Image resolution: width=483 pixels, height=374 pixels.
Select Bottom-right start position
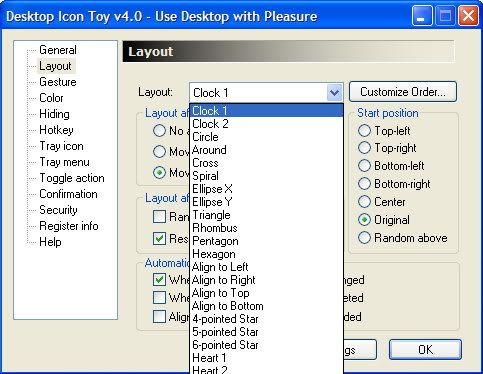(364, 184)
